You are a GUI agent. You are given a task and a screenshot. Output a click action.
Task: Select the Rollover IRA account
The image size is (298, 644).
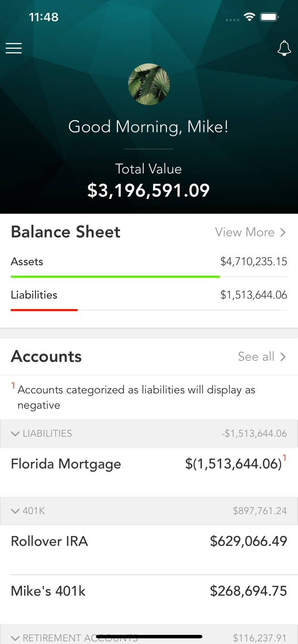(x=49, y=542)
